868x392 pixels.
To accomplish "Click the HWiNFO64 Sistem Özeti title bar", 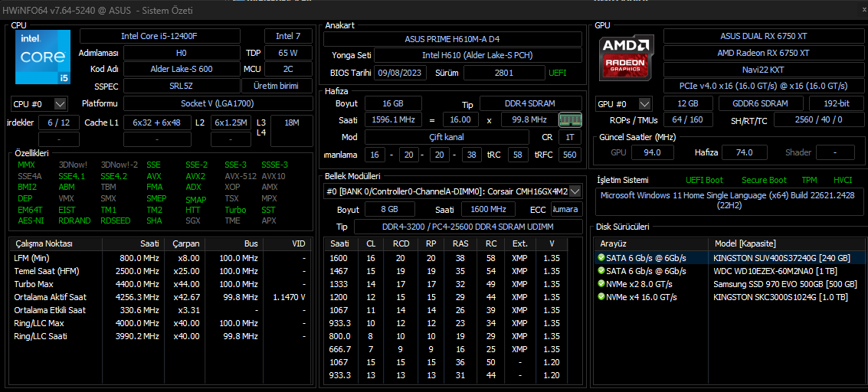I will (x=434, y=11).
